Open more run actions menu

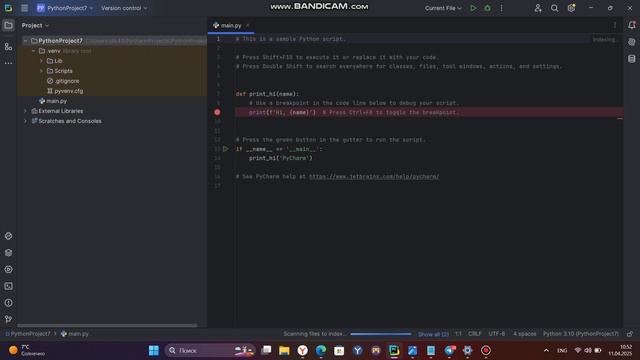tap(502, 8)
